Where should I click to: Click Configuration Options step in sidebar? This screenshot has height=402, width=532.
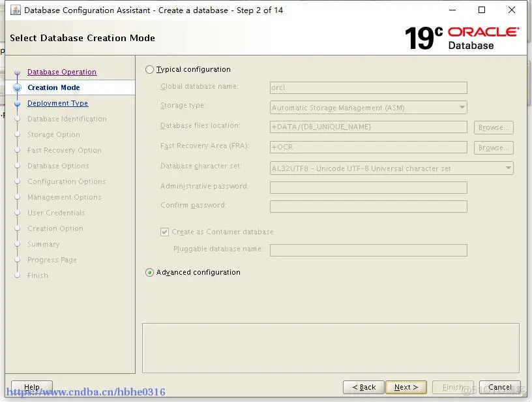(x=66, y=181)
